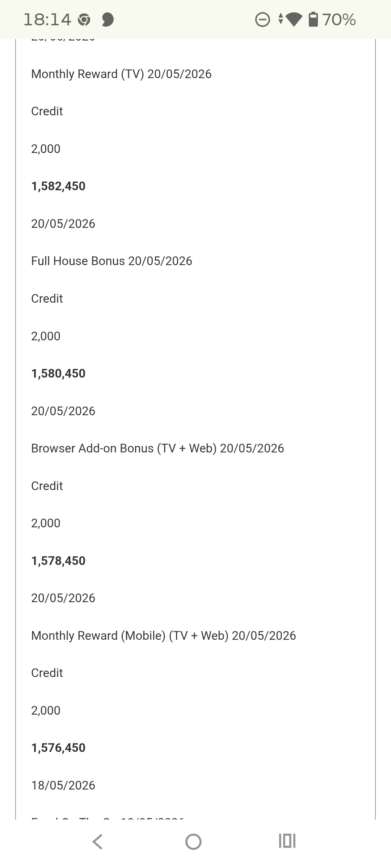Tap the chat bubble notification icon

pyautogui.click(x=108, y=20)
